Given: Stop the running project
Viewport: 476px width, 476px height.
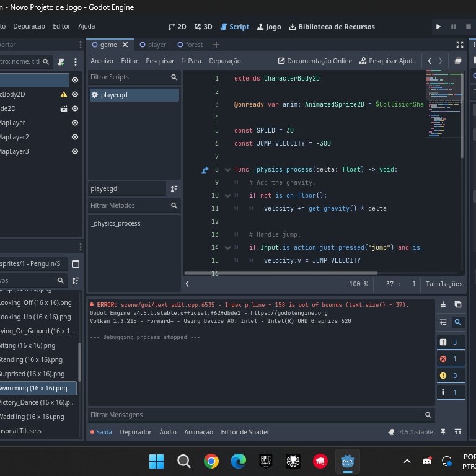Looking at the screenshot, I should coord(469,27).
